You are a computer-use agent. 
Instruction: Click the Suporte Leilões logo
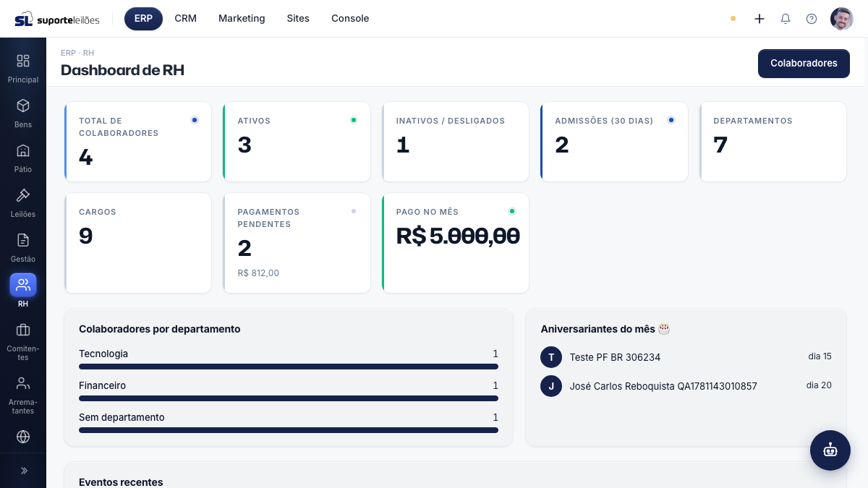57,20
